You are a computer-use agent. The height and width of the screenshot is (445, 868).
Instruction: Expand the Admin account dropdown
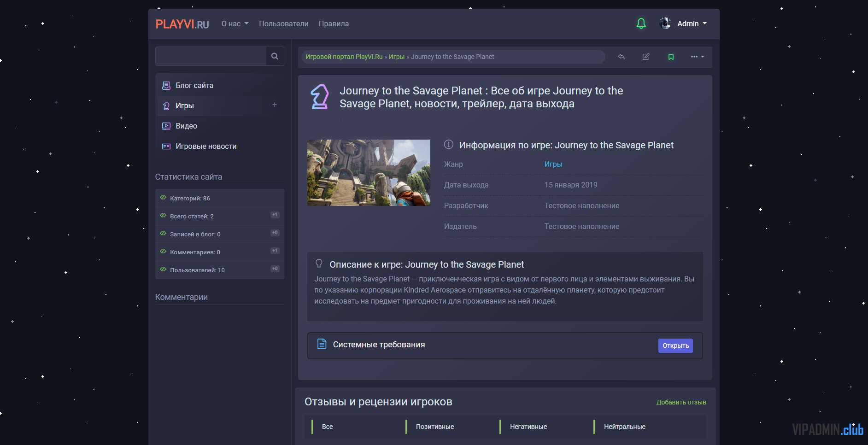click(692, 23)
